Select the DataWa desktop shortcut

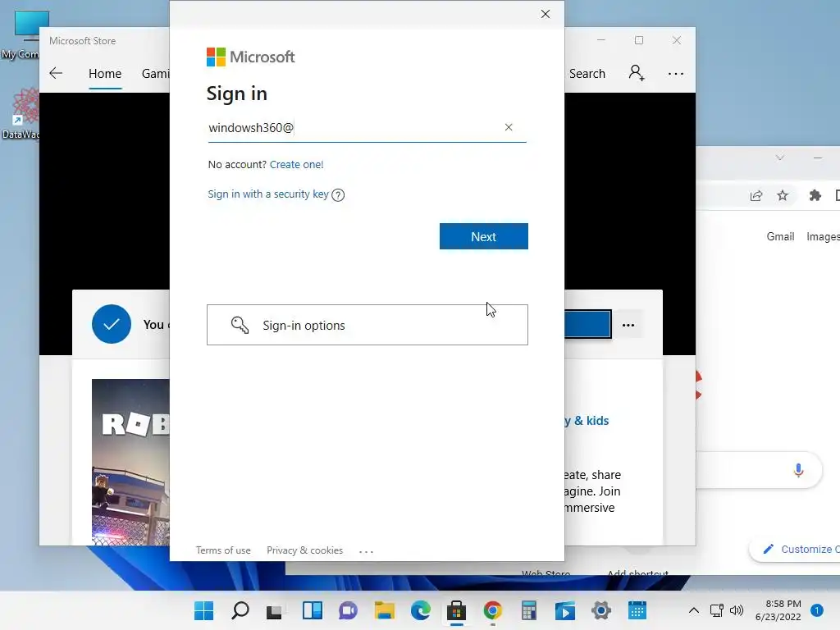coord(22,113)
